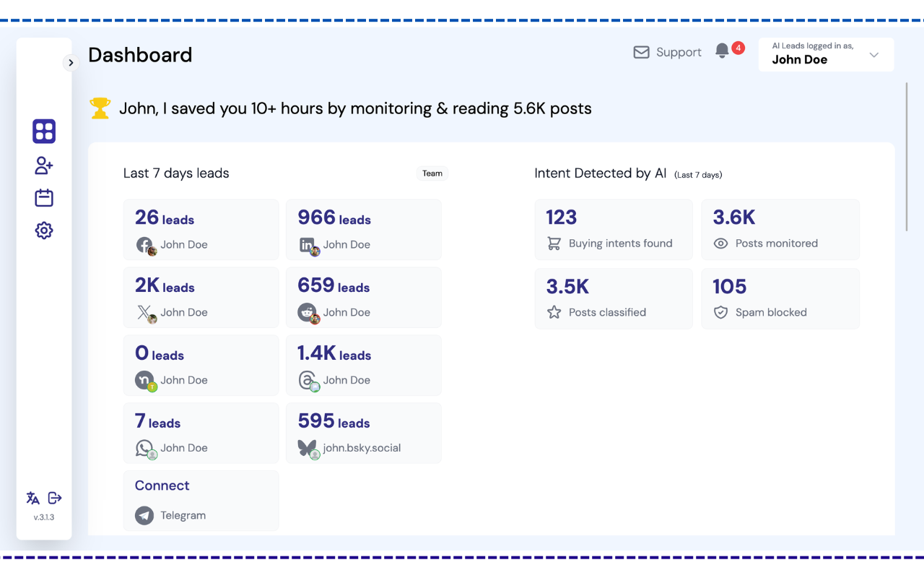This screenshot has width=924, height=578.
Task: Click Facebook icon on 26 leads card
Action: [144, 245]
